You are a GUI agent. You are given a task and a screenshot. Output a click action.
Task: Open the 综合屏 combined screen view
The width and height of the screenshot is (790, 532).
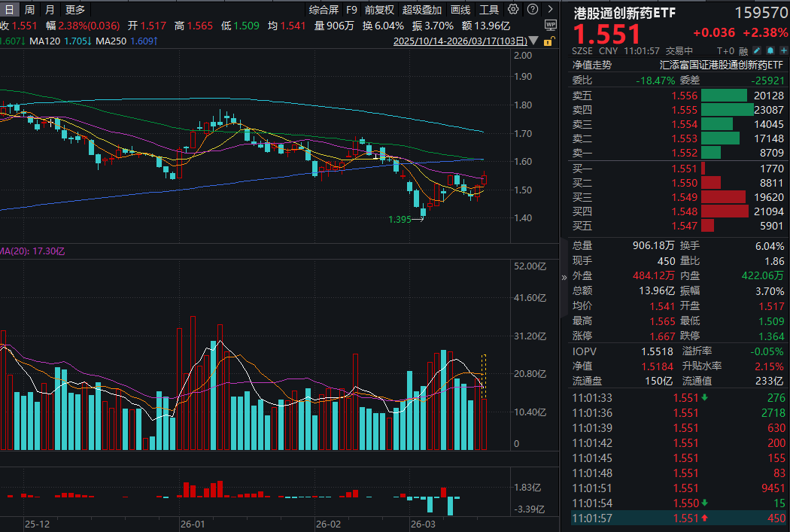[324, 10]
